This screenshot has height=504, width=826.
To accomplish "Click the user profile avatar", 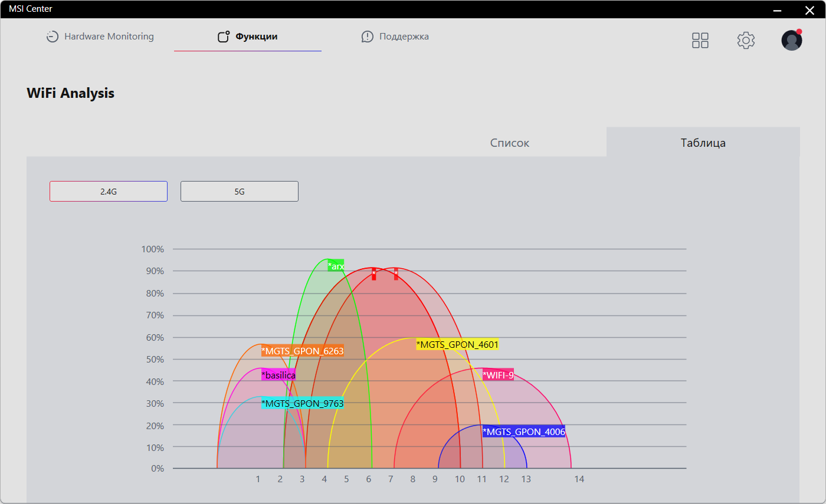I will click(792, 40).
